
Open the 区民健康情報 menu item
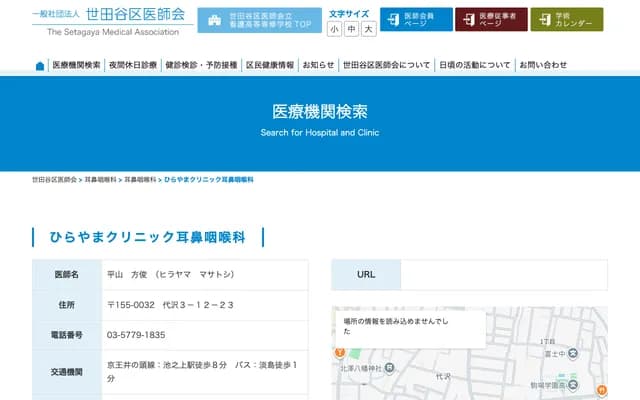pos(270,65)
